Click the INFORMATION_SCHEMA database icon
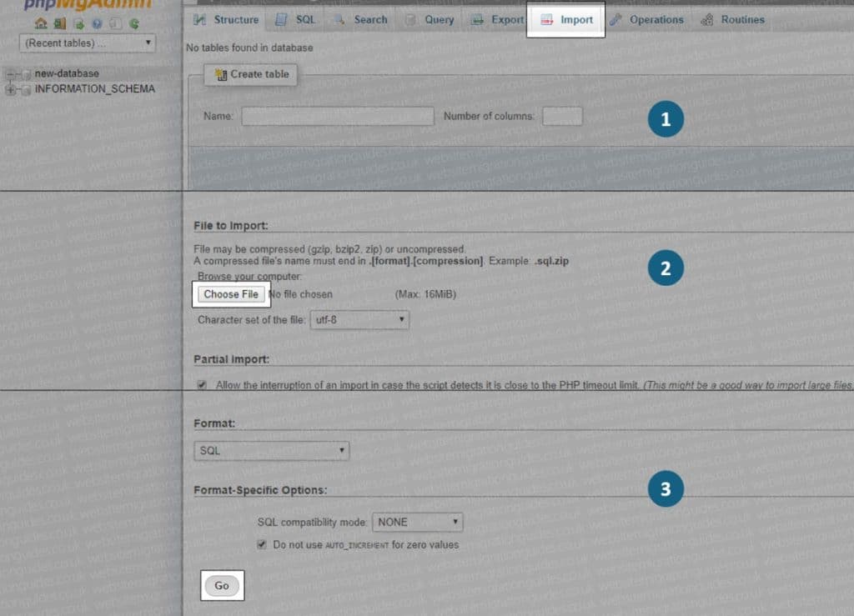This screenshot has width=854, height=616. (x=26, y=90)
